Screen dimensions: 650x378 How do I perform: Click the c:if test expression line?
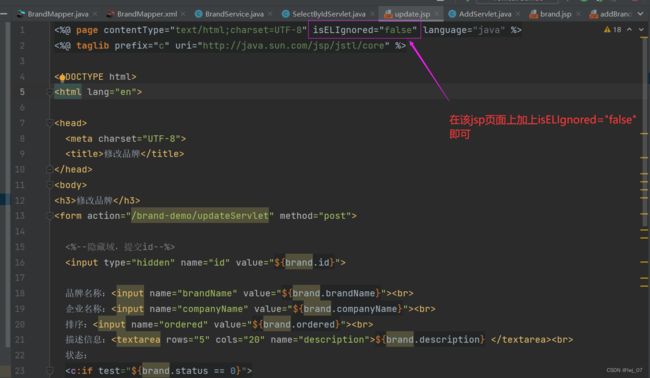(x=159, y=371)
